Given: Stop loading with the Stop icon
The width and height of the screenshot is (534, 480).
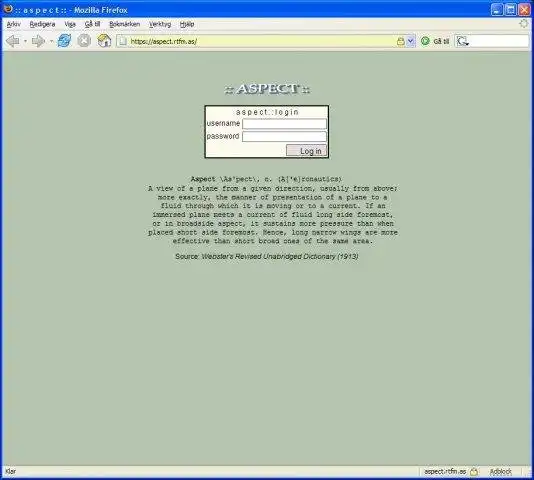Looking at the screenshot, I should 84,41.
